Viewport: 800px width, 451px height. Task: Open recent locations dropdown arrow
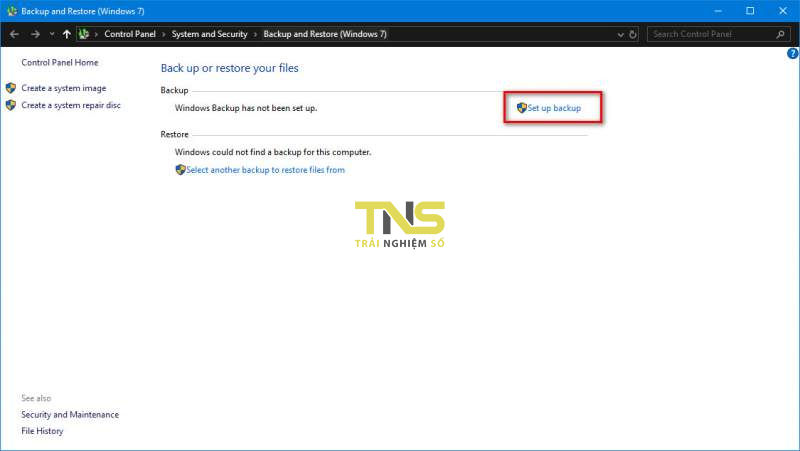coord(52,34)
